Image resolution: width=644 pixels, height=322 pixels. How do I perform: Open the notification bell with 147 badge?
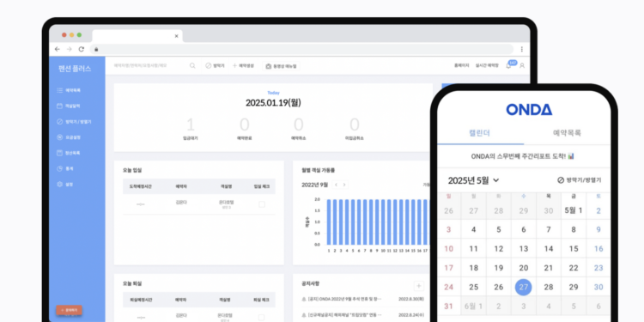tap(508, 65)
